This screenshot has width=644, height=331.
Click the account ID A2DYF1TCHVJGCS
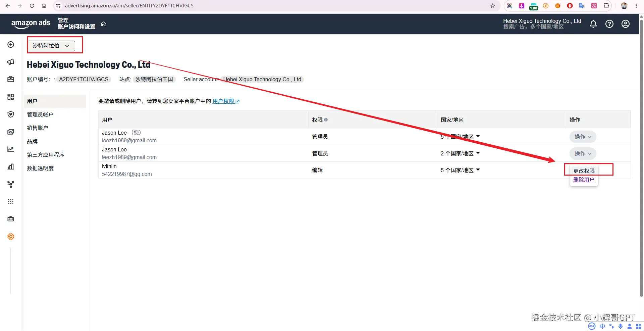[x=84, y=79]
